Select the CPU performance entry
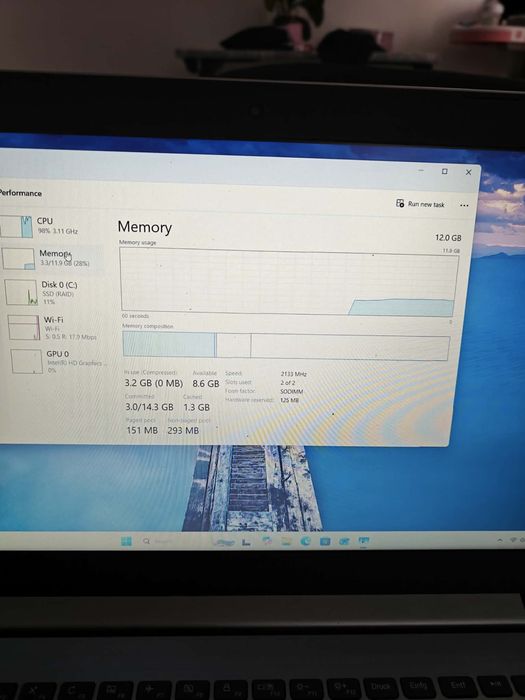The height and width of the screenshot is (700, 525). tap(51, 226)
